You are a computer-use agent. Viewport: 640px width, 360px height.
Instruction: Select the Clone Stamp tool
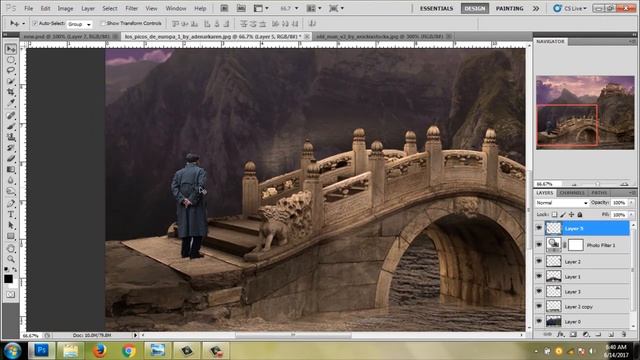(x=11, y=137)
